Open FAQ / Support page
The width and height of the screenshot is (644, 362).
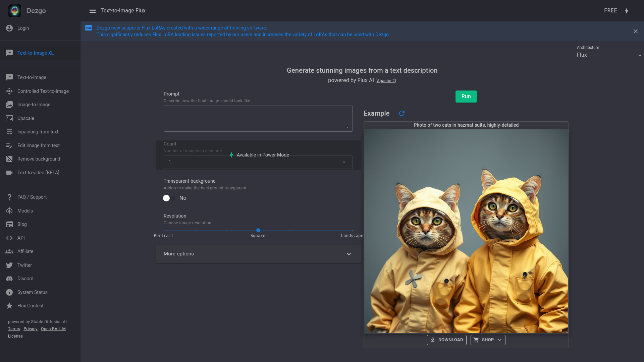40,197
